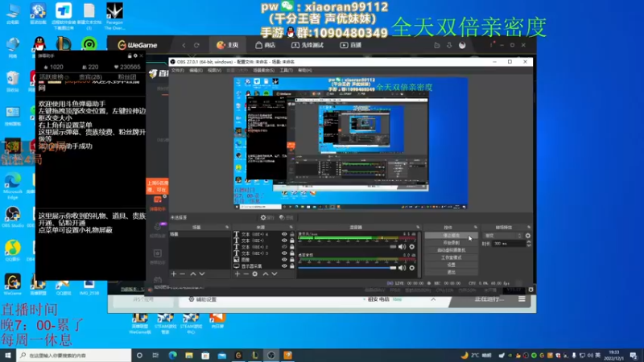Viewport: 644px width, 362px height.
Task: Toggle the lock on the 显示器采集 source
Action: pyautogui.click(x=292, y=266)
